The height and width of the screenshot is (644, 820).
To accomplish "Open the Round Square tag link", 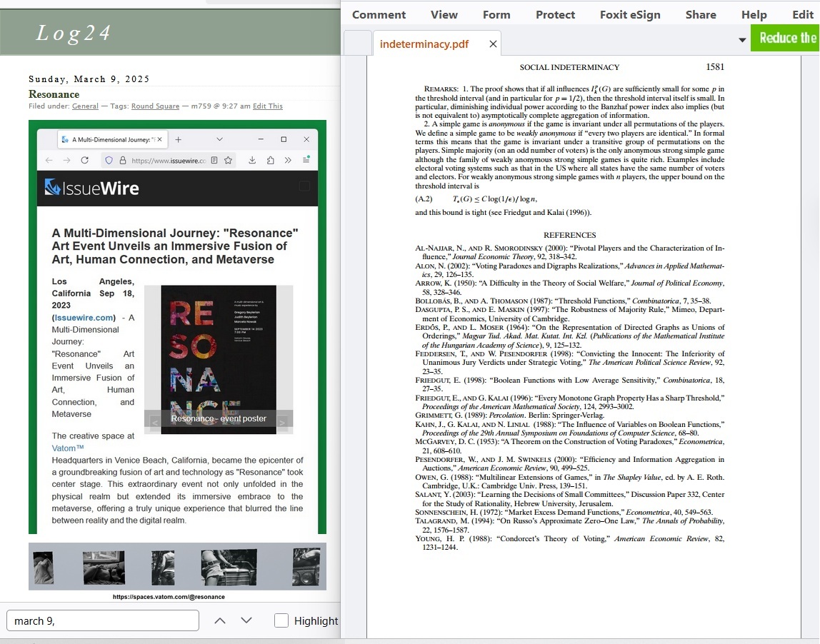I will [155, 106].
